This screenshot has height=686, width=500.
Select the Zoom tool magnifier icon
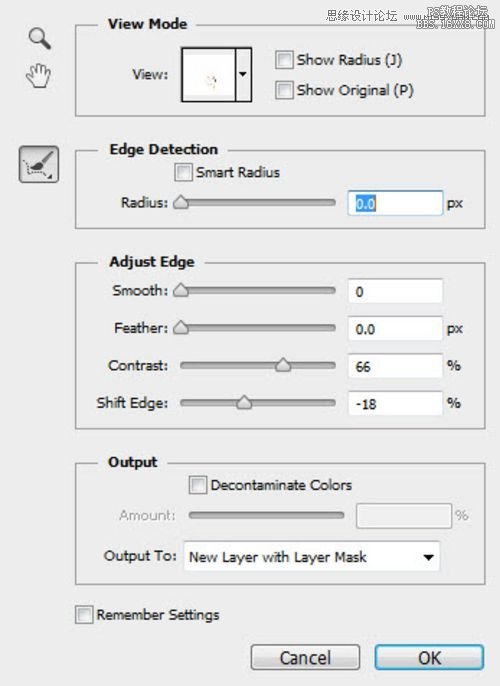pos(40,38)
